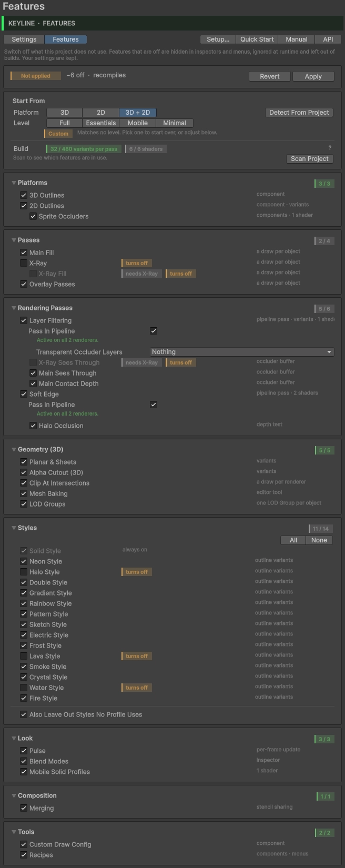Toggle the Soft Edge checkbox

coord(24,394)
